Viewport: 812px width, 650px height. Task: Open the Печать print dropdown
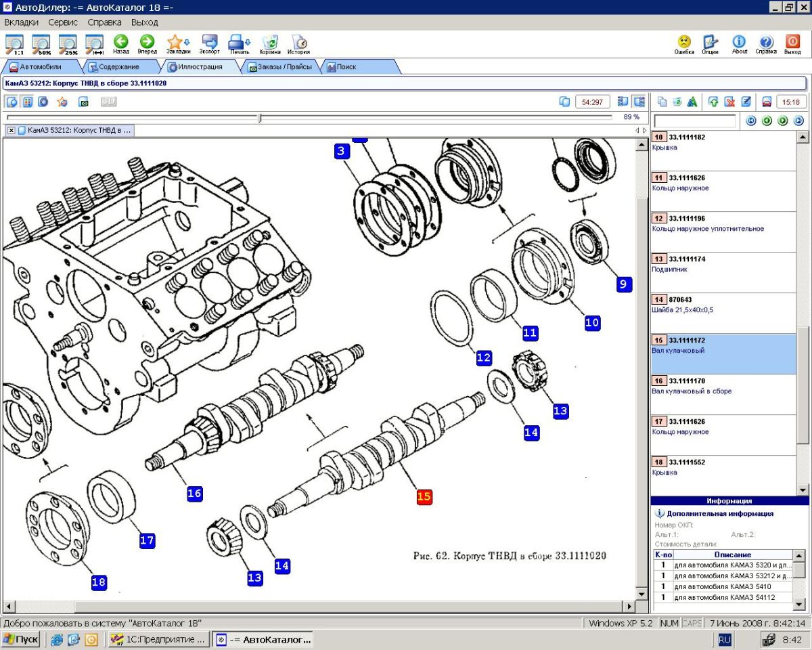point(240,44)
